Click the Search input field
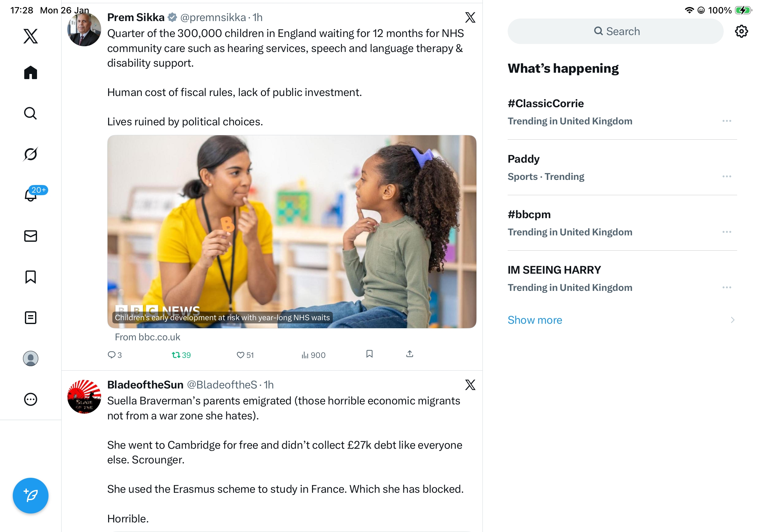 (615, 31)
